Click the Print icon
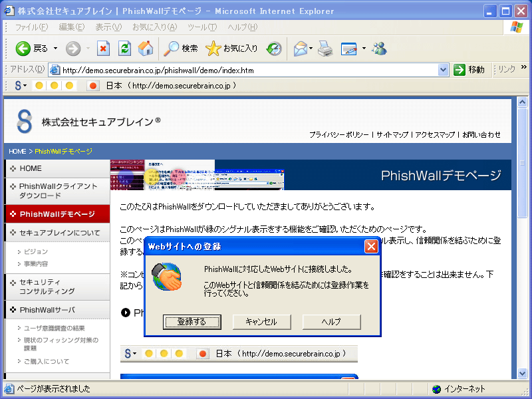This screenshot has width=532, height=399. coord(325,49)
